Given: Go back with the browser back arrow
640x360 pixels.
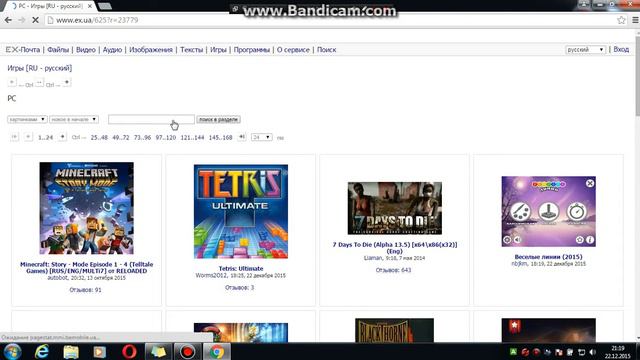Looking at the screenshot, I should tap(8, 20).
